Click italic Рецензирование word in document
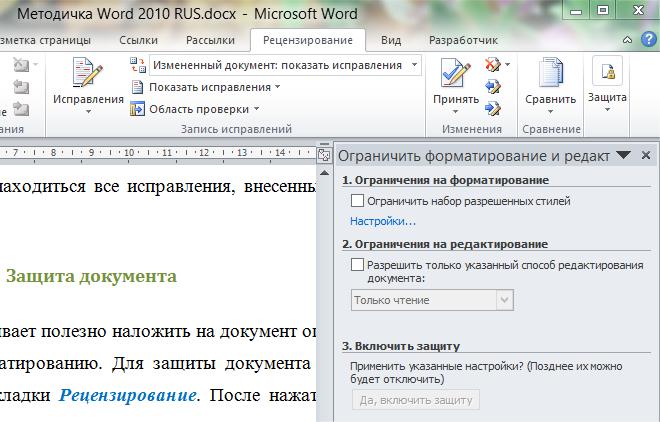The width and height of the screenshot is (660, 422). [x=128, y=395]
